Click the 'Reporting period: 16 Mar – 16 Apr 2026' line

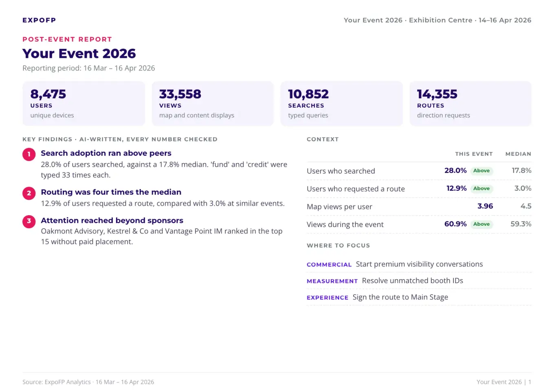[89, 68]
